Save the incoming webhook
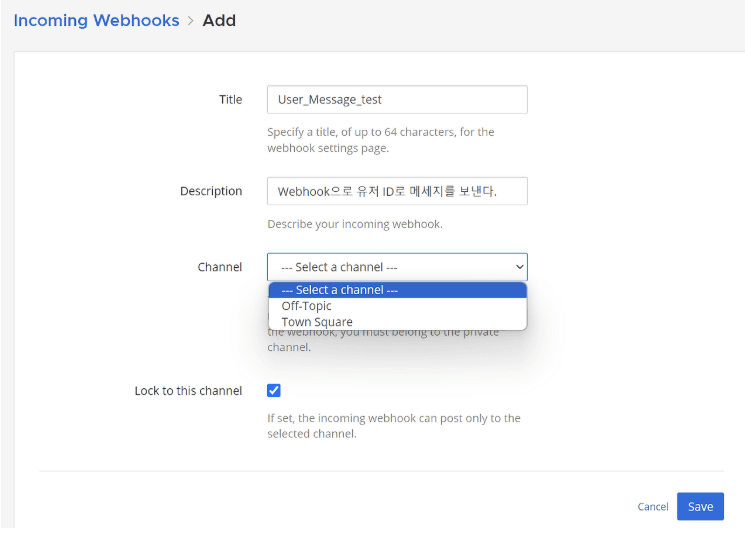Image resolution: width=745 pixels, height=535 pixels. pyautogui.click(x=700, y=506)
